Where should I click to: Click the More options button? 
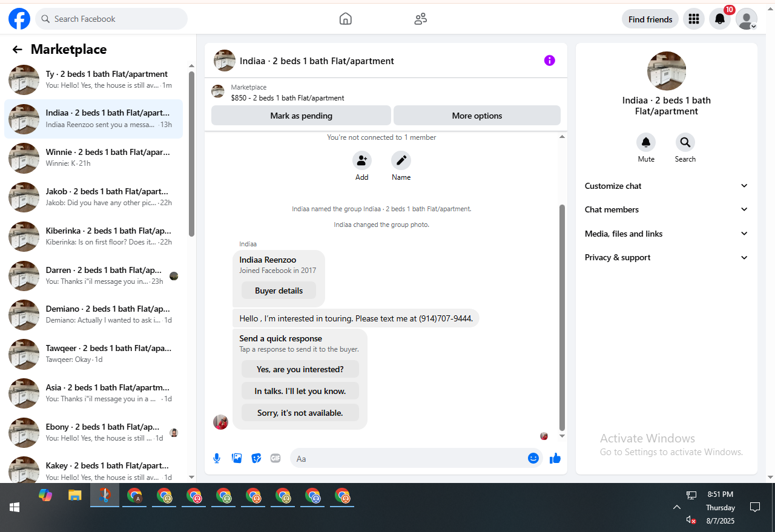pyautogui.click(x=477, y=116)
